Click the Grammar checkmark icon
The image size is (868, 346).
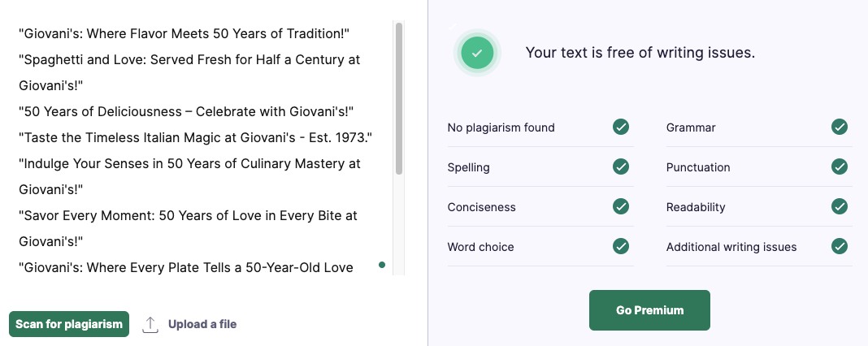coord(840,127)
